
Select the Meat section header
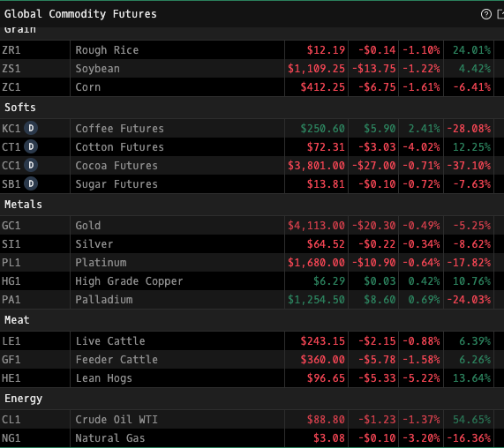coord(17,320)
